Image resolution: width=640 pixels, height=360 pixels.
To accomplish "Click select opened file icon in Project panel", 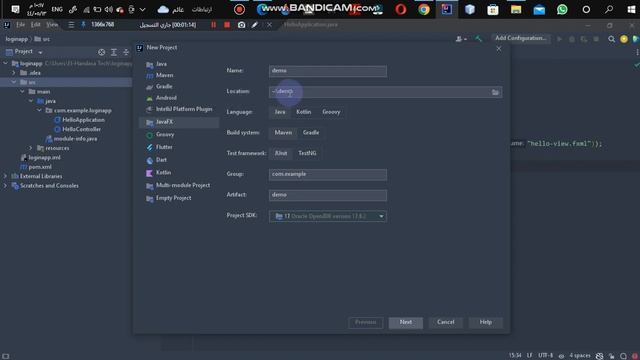I will pyautogui.click(x=101, y=52).
